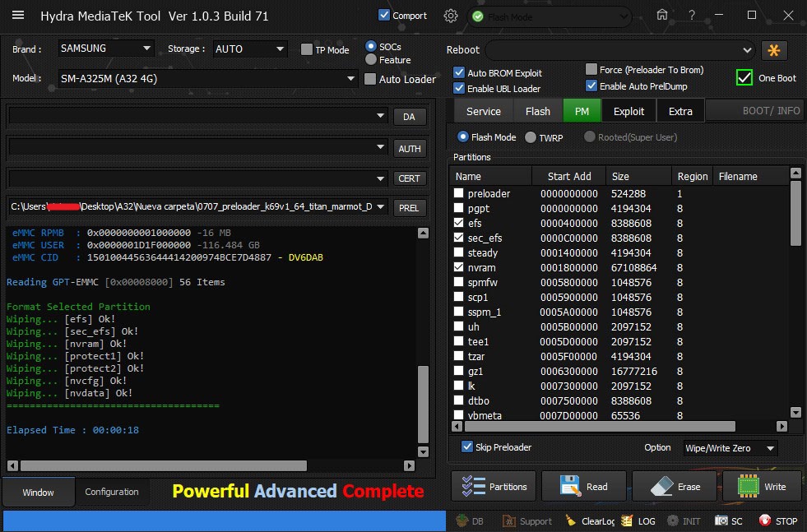Uncheck the Skip Preloader checkbox
Screen dimensions: 807x532
467,447
